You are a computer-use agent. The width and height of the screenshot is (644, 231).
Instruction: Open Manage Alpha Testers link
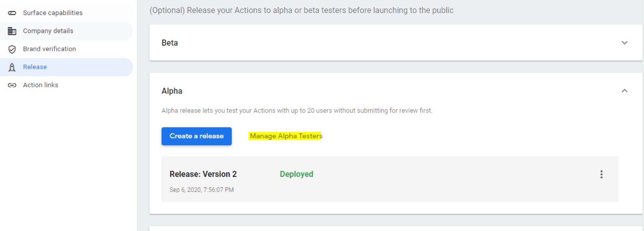pyautogui.click(x=286, y=136)
